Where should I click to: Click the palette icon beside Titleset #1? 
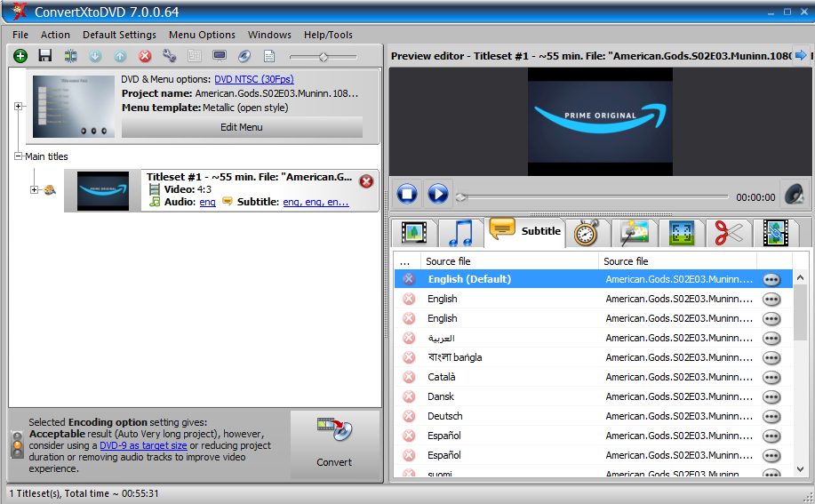point(50,189)
